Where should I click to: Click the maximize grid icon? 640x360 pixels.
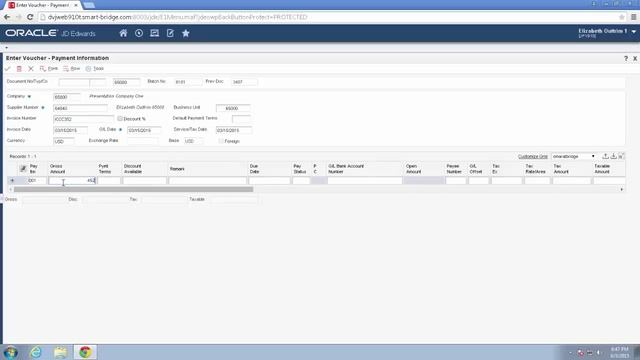621,156
